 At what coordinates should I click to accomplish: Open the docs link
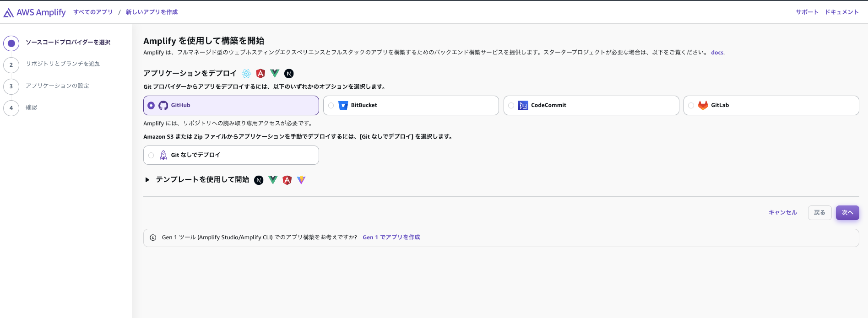[x=717, y=53]
